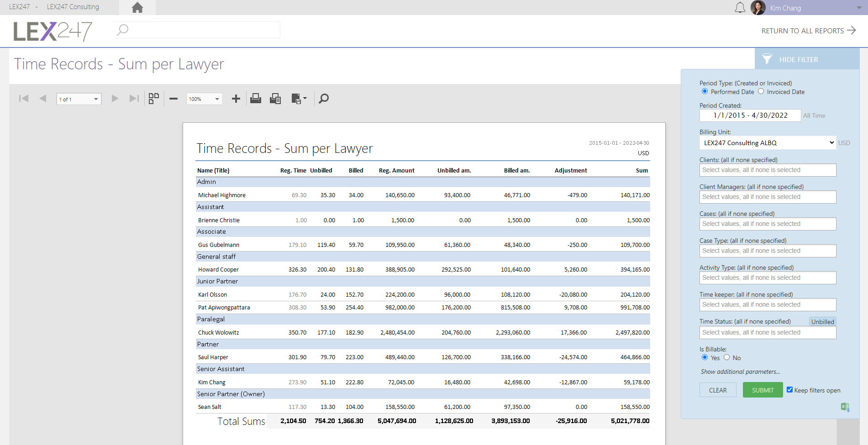Click the Activity Type filter field

pos(768,277)
